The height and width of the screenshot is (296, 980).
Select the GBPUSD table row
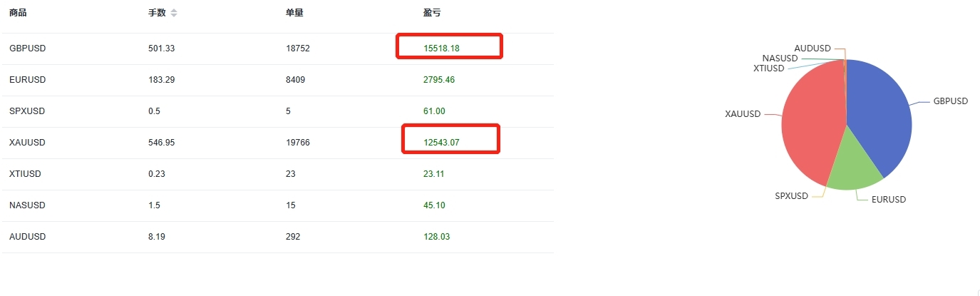pyautogui.click(x=277, y=49)
